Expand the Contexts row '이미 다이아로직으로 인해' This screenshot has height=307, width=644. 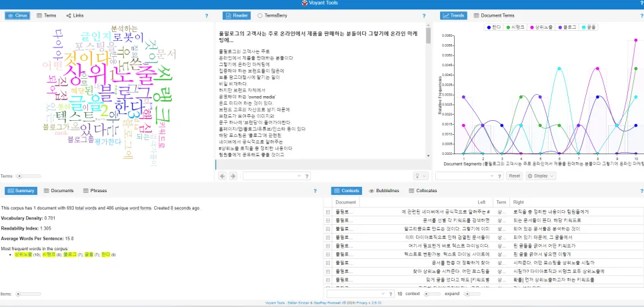(x=328, y=238)
